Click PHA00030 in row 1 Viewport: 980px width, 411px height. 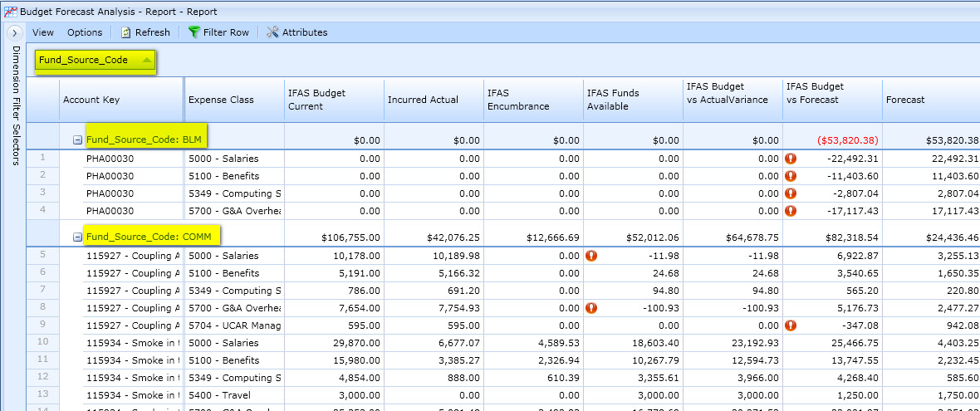click(110, 159)
